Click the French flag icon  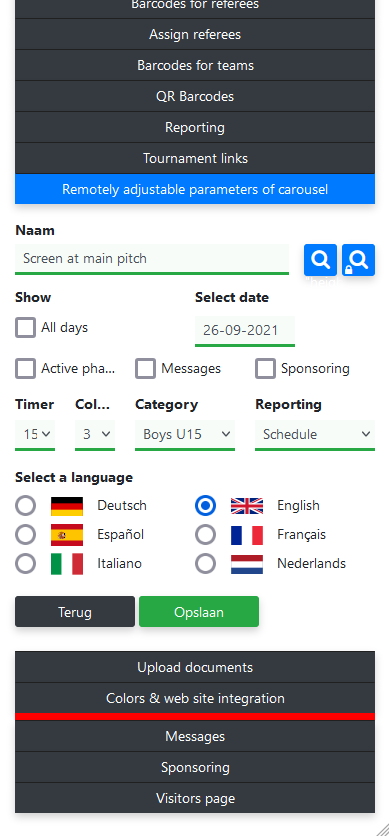(x=247, y=535)
